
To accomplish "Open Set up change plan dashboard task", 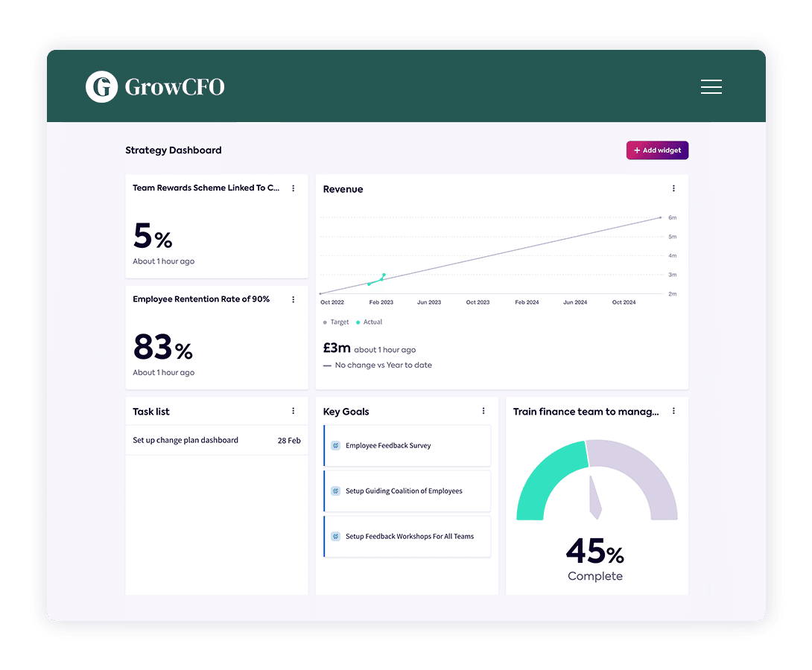I will [217, 440].
